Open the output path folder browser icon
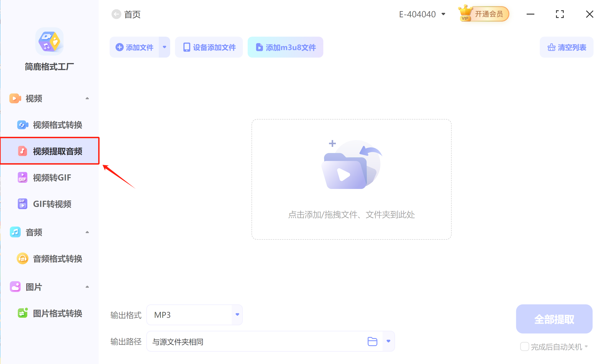 click(372, 341)
